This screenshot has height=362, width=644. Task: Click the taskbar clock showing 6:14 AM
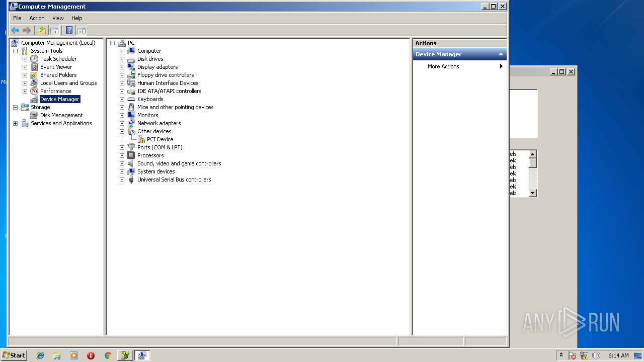(x=618, y=355)
